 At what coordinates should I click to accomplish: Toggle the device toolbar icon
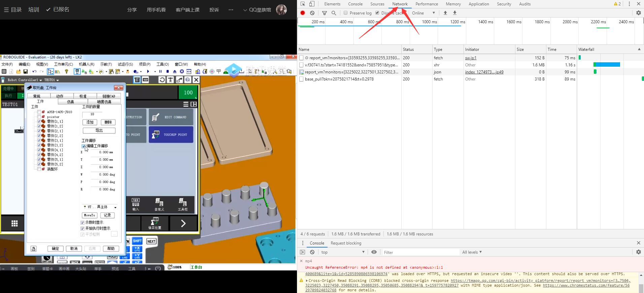pyautogui.click(x=312, y=4)
